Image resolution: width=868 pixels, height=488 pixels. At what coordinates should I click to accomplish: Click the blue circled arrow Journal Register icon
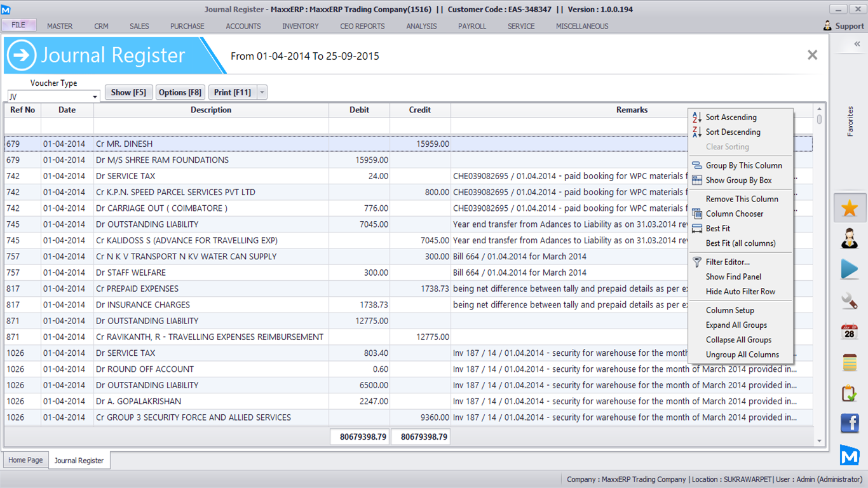pyautogui.click(x=22, y=56)
